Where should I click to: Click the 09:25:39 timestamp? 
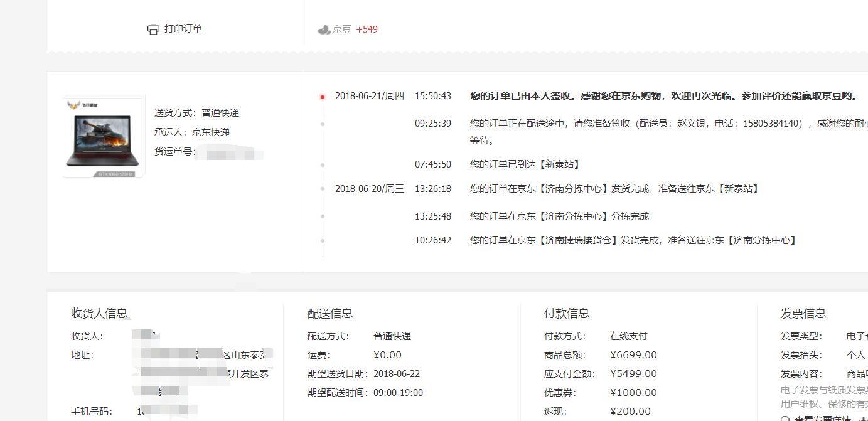[433, 124]
